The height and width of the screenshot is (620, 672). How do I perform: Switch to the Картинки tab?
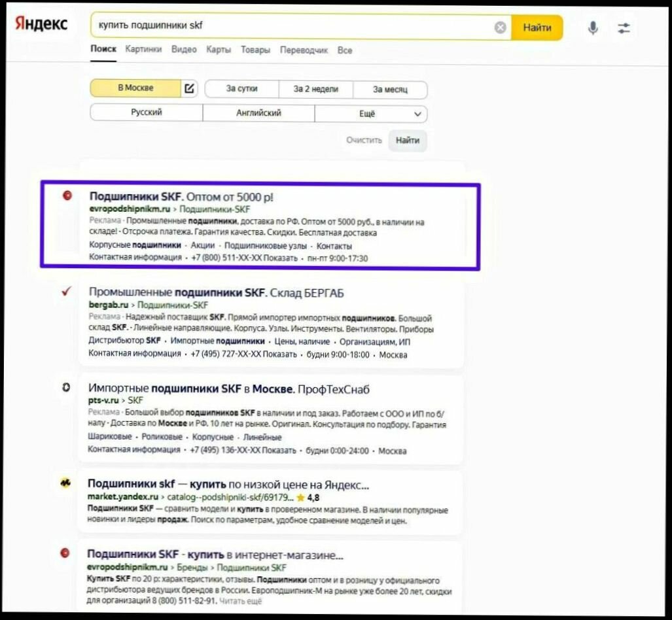[143, 49]
